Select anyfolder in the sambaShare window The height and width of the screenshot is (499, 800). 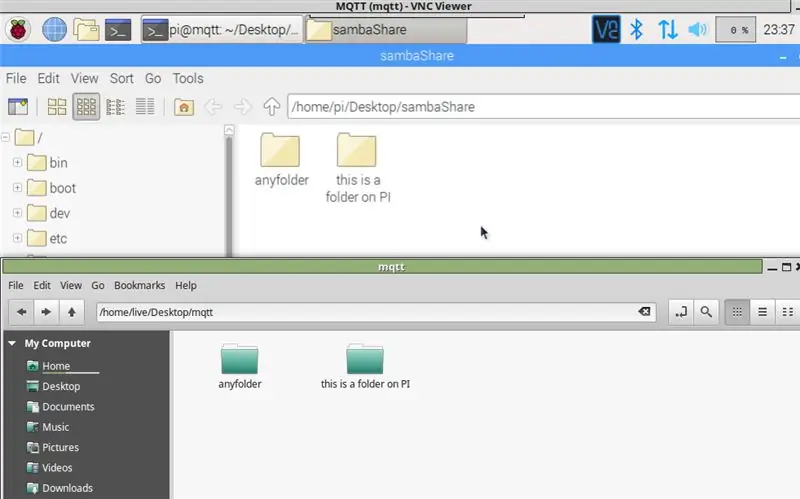point(281,160)
